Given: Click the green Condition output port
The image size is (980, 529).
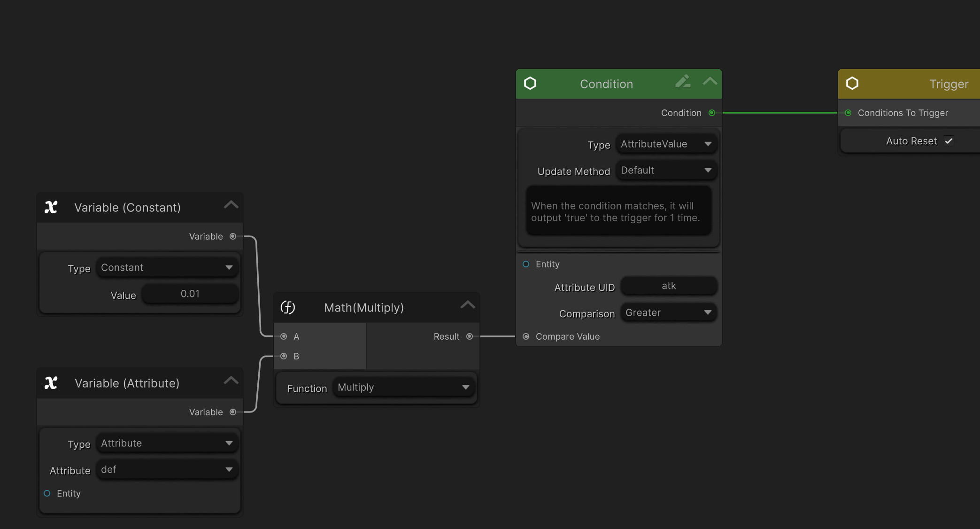Looking at the screenshot, I should click(x=712, y=113).
